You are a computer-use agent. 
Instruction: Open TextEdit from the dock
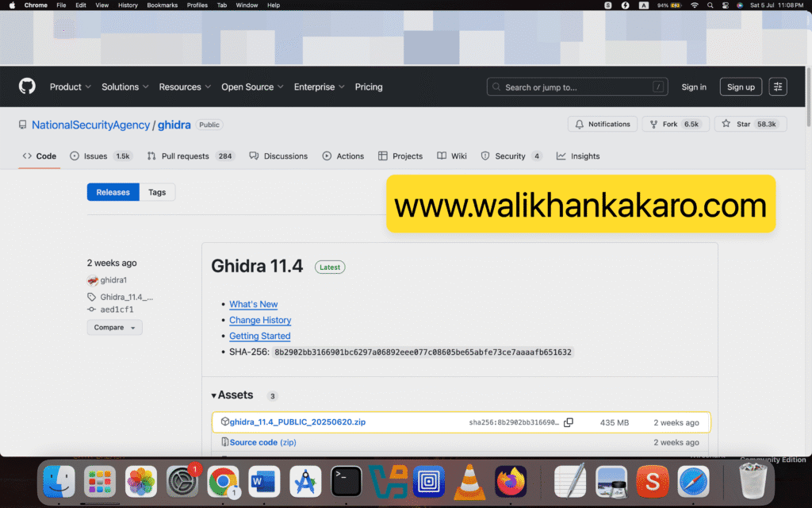(x=570, y=481)
